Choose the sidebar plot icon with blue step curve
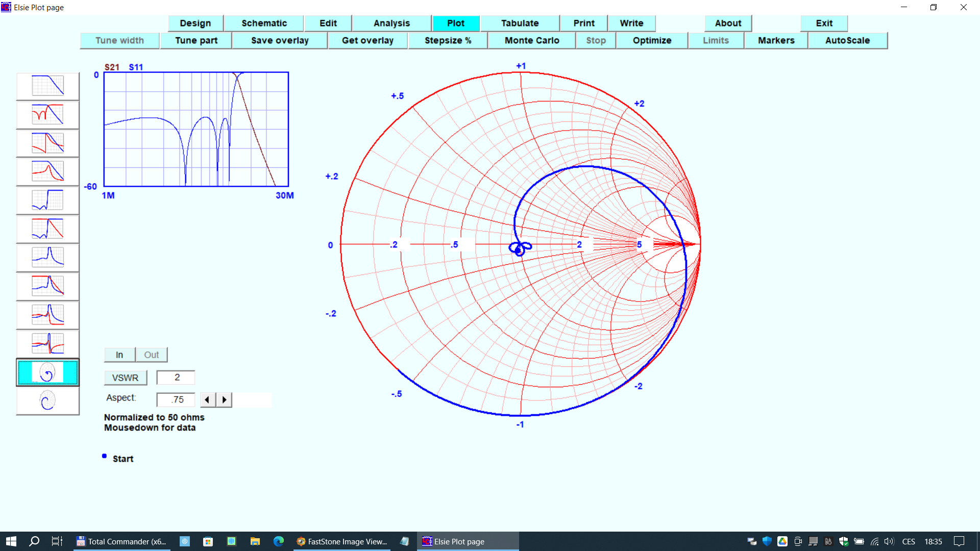This screenshot has height=551, width=980. tap(47, 200)
